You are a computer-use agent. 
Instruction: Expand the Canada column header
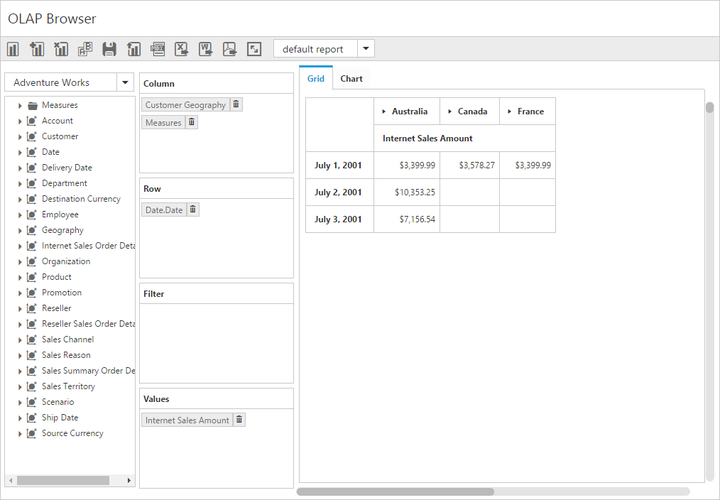450,112
